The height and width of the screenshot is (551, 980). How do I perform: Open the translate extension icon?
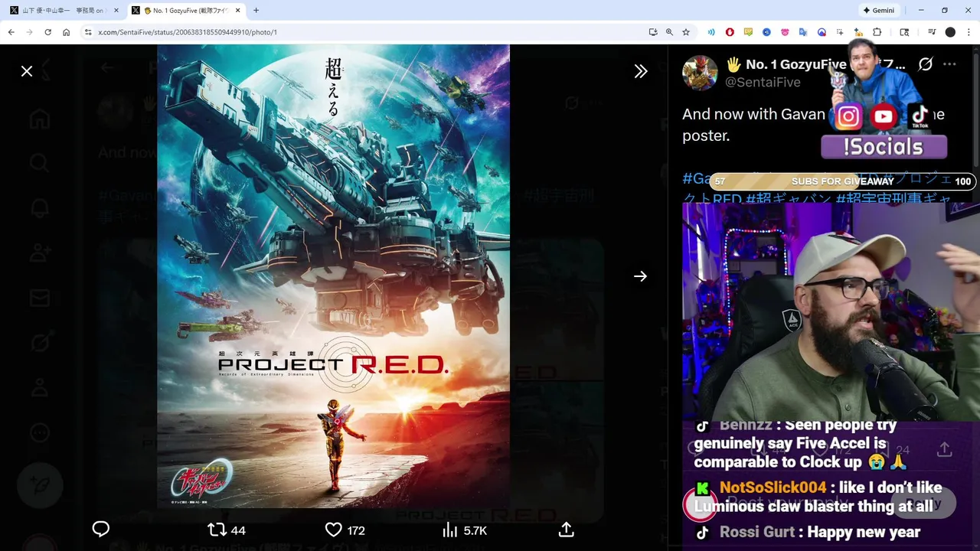803,32
